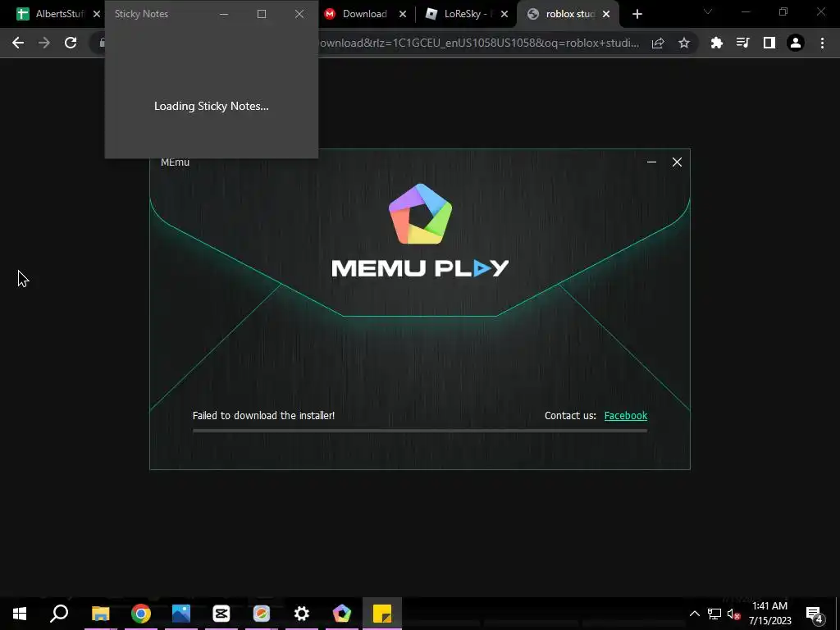Image resolution: width=840 pixels, height=630 pixels.
Task: Open File Explorer from taskbar
Action: tap(100, 614)
